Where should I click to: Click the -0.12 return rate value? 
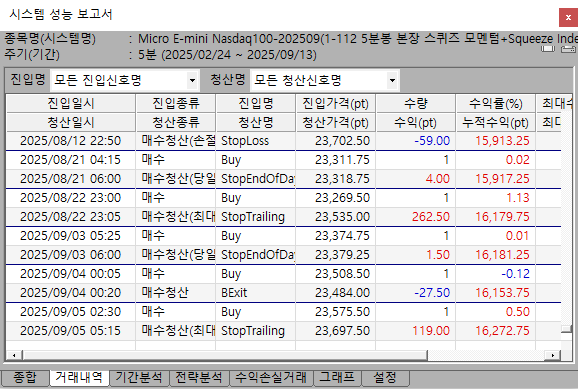point(515,274)
